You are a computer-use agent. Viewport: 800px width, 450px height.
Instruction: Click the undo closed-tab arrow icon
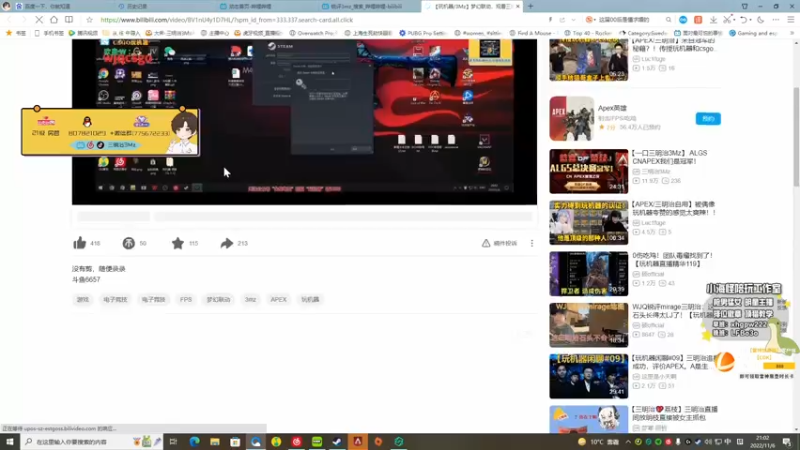(744, 20)
